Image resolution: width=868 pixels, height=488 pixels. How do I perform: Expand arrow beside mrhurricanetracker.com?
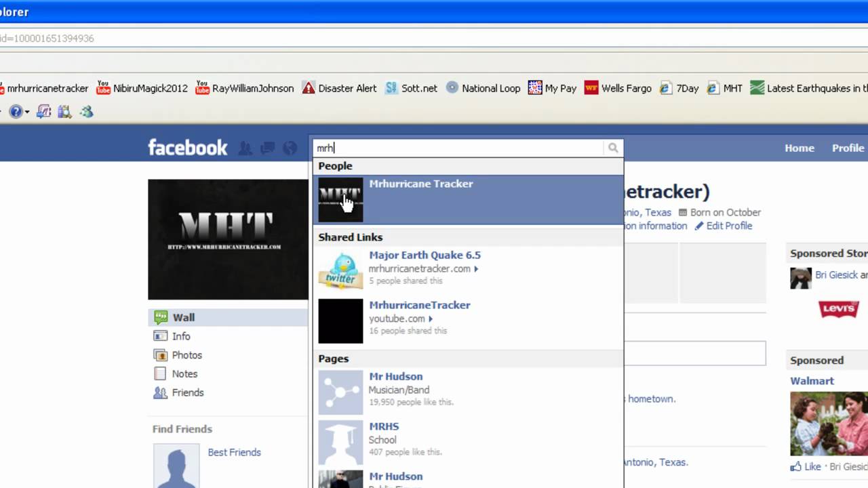[476, 269]
